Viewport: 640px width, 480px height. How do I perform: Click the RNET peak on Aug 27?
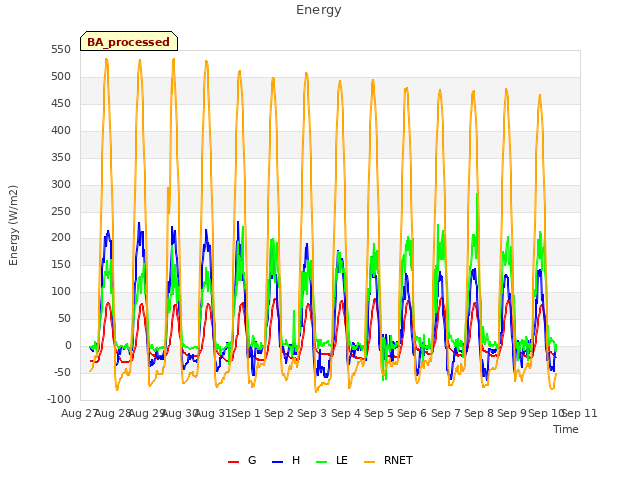click(106, 60)
